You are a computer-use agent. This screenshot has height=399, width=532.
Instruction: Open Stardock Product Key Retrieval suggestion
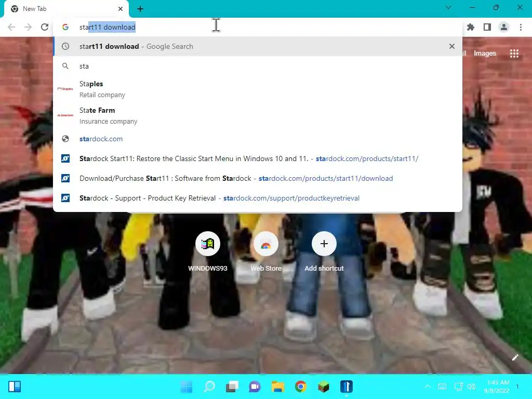[258, 198]
